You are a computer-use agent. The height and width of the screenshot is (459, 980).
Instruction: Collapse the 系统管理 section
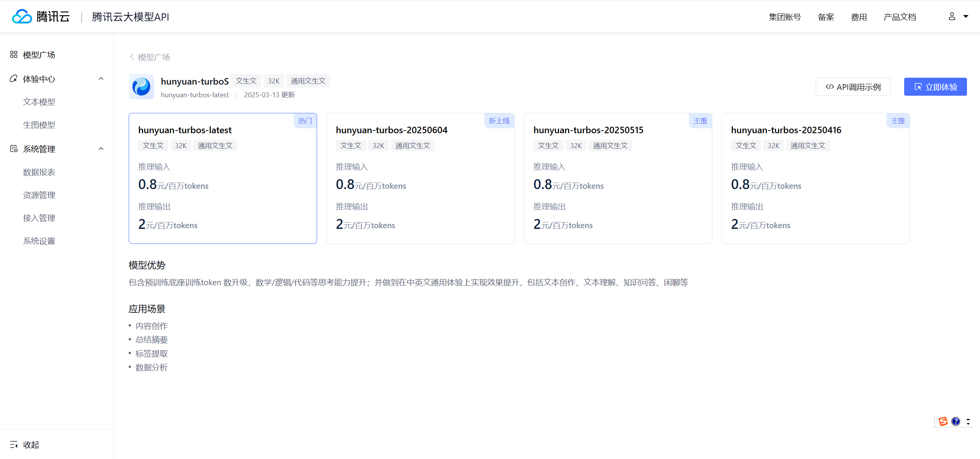pos(101,149)
